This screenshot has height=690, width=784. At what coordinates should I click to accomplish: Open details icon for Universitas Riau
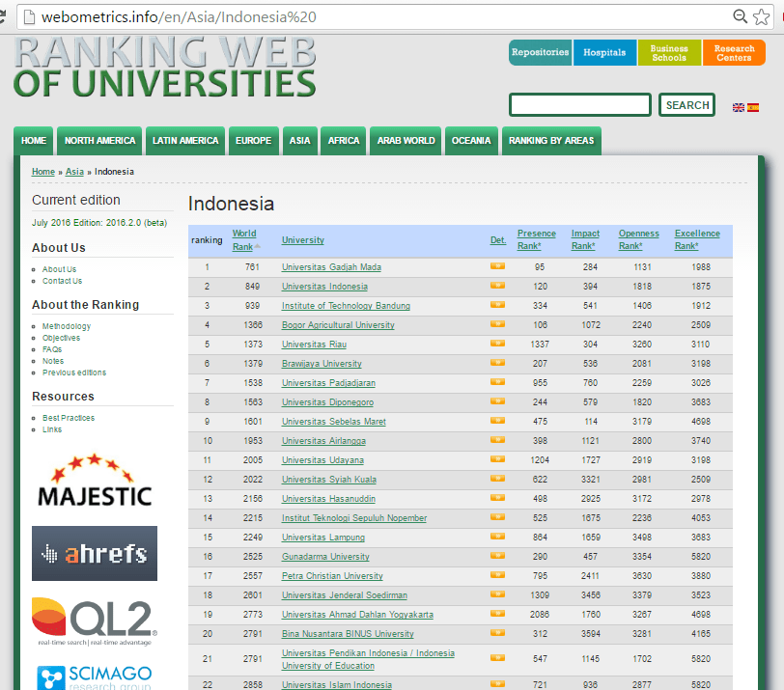(497, 344)
